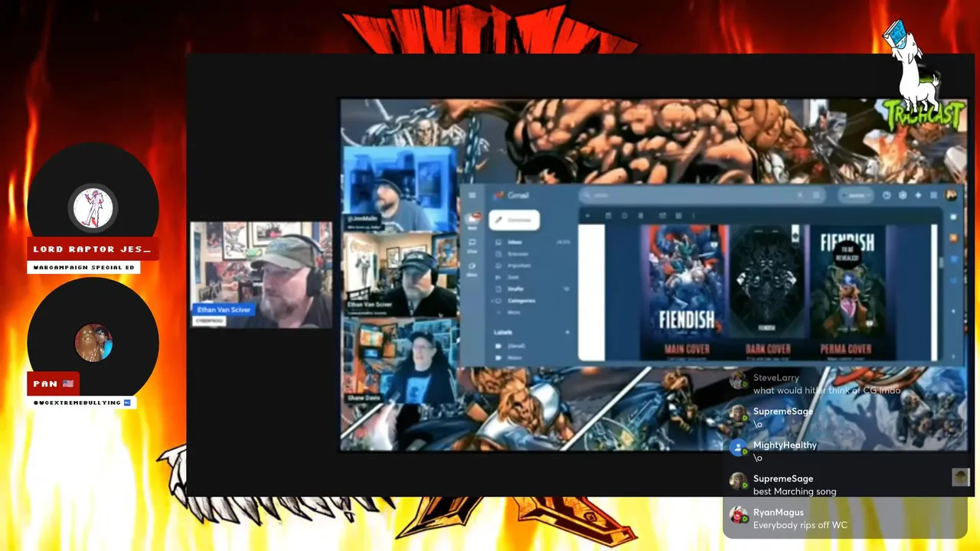Go back to inbox arrow

click(x=588, y=216)
